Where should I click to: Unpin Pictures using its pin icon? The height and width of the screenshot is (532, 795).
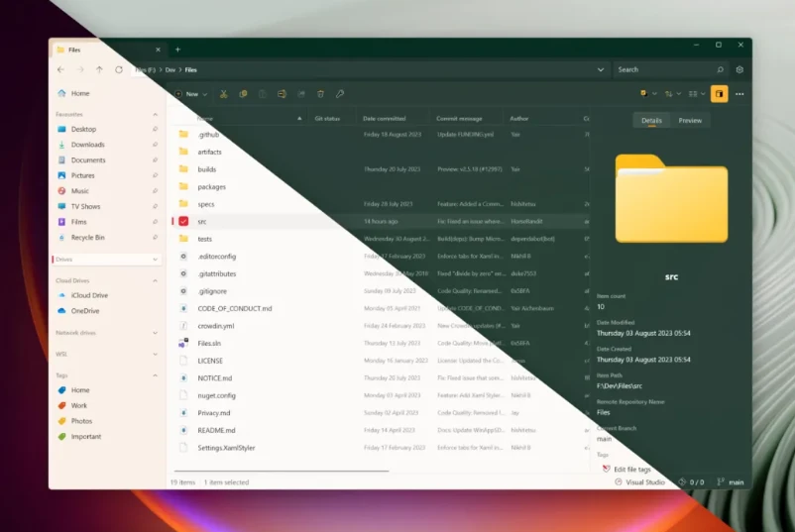(x=156, y=175)
